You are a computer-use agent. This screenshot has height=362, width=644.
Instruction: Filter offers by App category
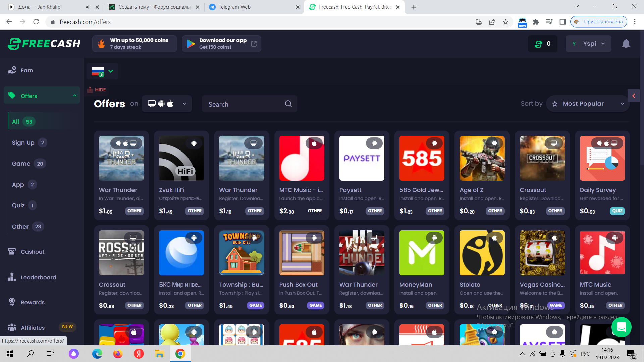[24, 185]
